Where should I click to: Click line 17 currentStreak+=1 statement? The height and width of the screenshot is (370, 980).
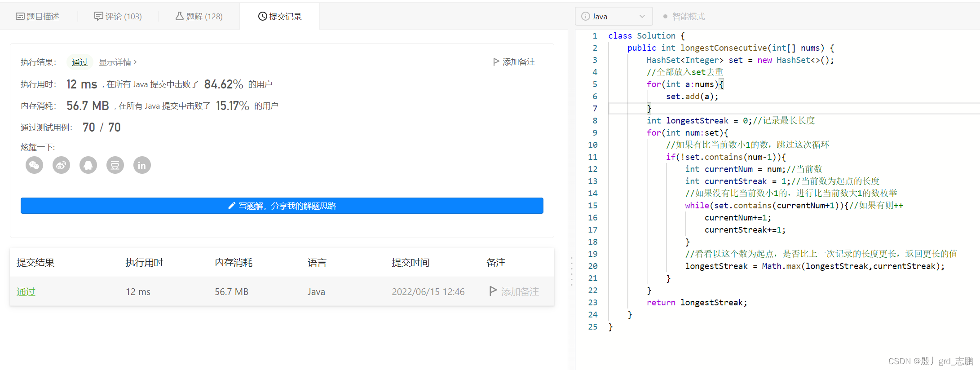click(745, 229)
